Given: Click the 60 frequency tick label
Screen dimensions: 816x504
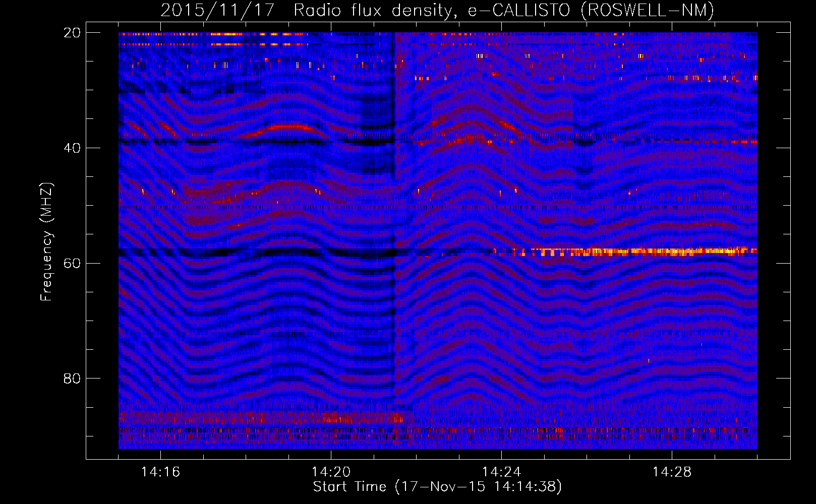Looking at the screenshot, I should point(72,263).
